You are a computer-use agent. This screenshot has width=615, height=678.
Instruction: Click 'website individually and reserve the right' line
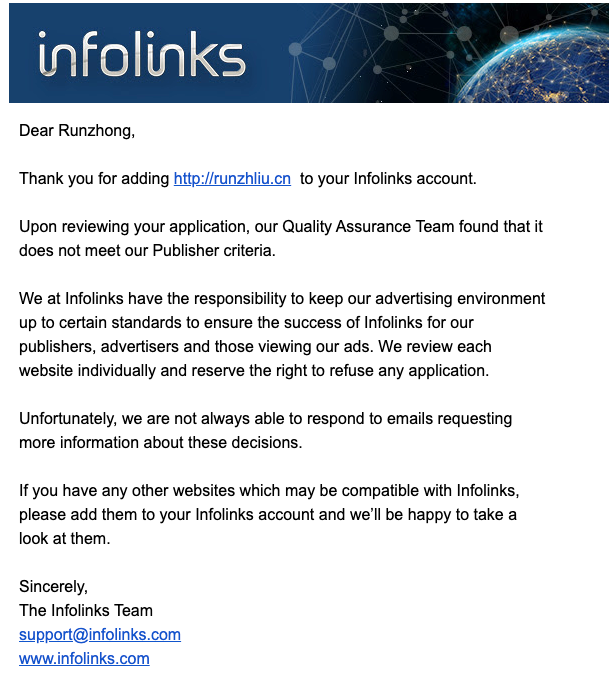254,371
